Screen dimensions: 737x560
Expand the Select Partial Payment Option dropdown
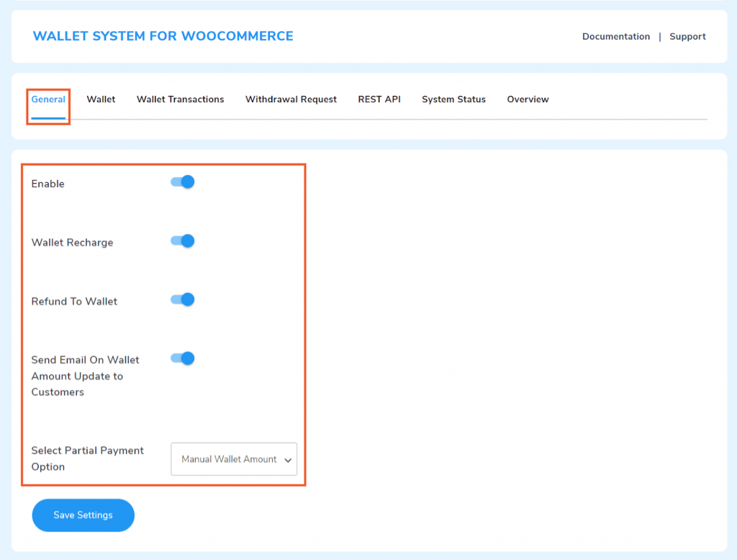234,459
